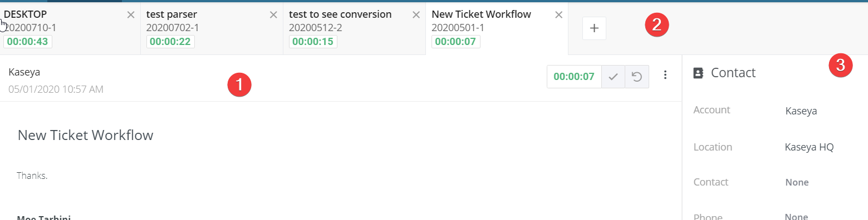Switch to the test to see conversion tab
The image size is (868, 220).
click(340, 14)
